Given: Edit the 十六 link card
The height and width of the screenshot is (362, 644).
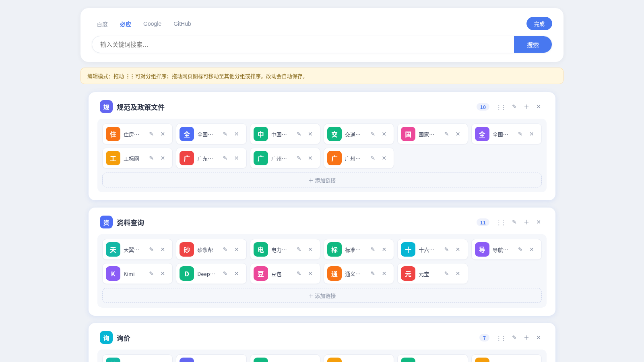Looking at the screenshot, I should pyautogui.click(x=446, y=249).
